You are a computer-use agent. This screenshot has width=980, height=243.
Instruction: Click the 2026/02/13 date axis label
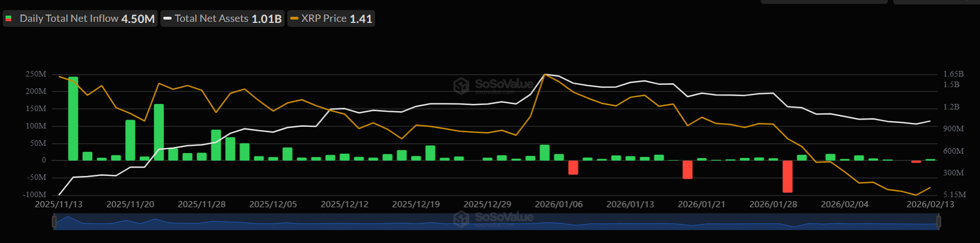[930, 204]
